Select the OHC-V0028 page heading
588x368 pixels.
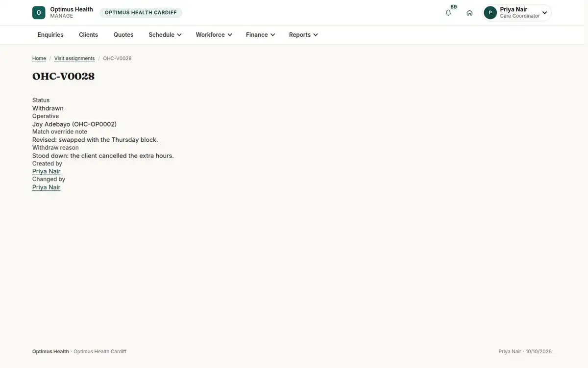tap(64, 77)
